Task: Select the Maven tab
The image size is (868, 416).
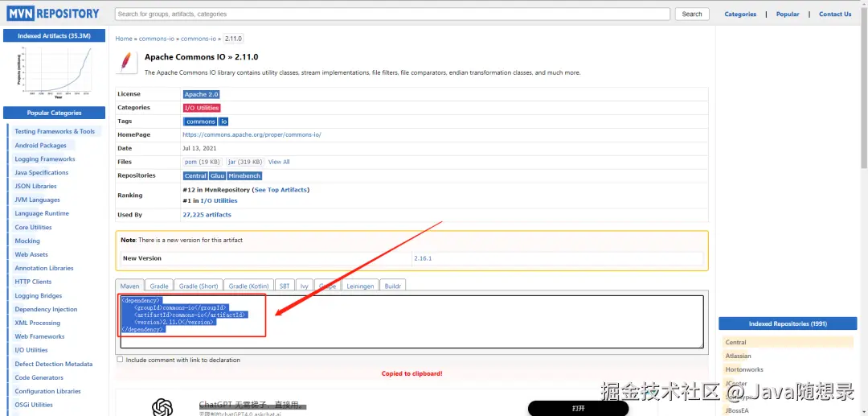Action: pyautogui.click(x=129, y=286)
